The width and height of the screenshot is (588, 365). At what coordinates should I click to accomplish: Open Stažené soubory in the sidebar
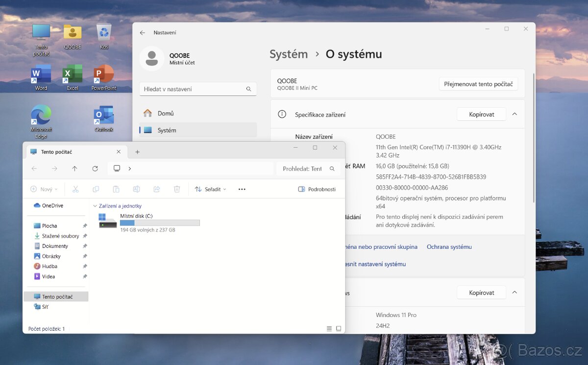point(56,236)
